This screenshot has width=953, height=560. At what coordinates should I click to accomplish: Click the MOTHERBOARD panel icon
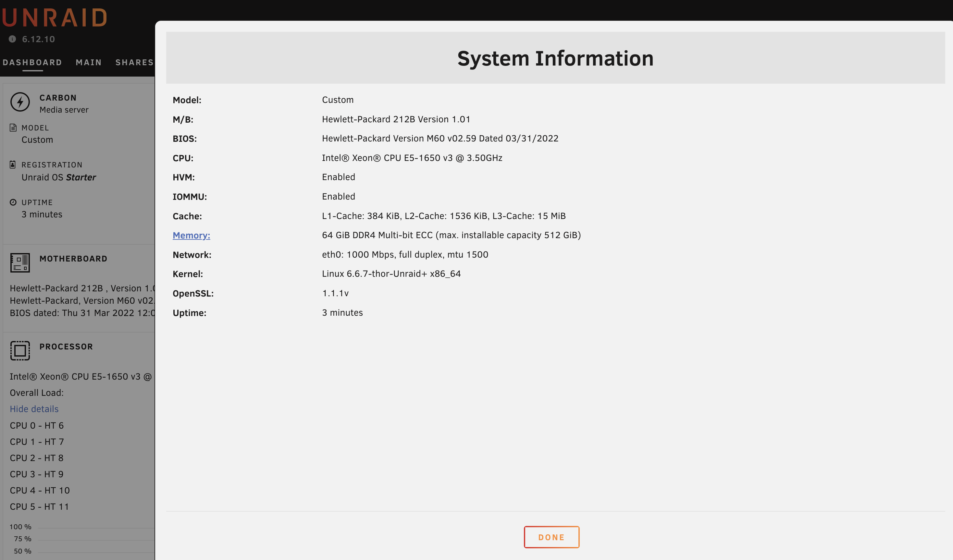tap(20, 263)
